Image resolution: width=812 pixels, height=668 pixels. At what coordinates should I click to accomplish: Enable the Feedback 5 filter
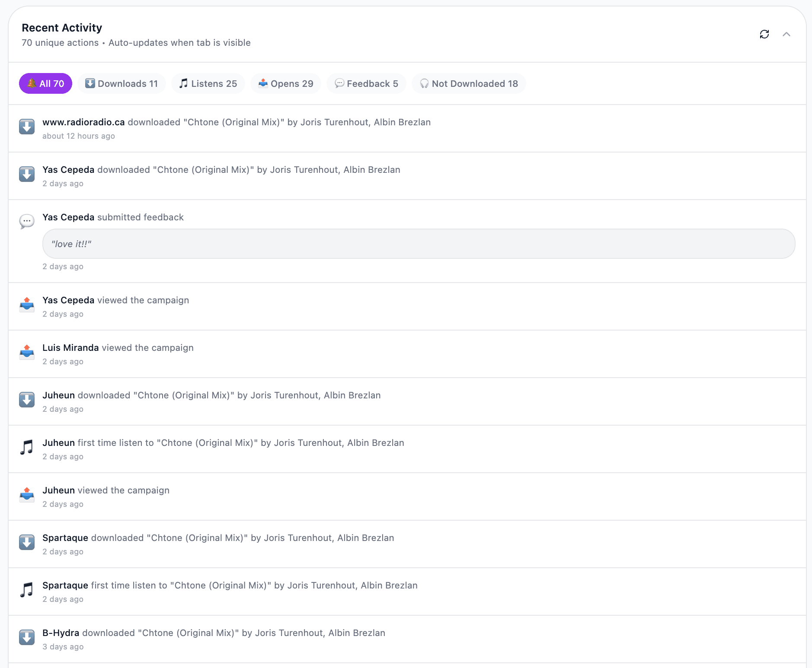tap(366, 83)
